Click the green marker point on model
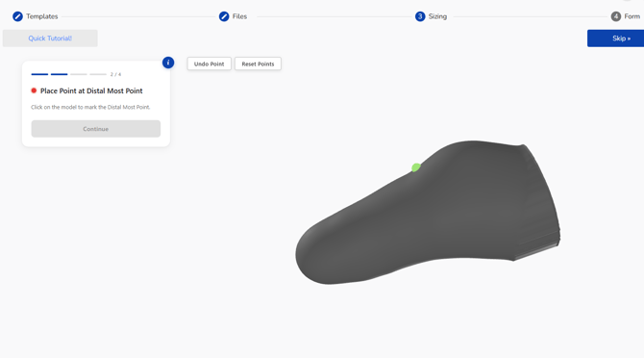Viewport: 644px width, 358px height. (x=415, y=167)
